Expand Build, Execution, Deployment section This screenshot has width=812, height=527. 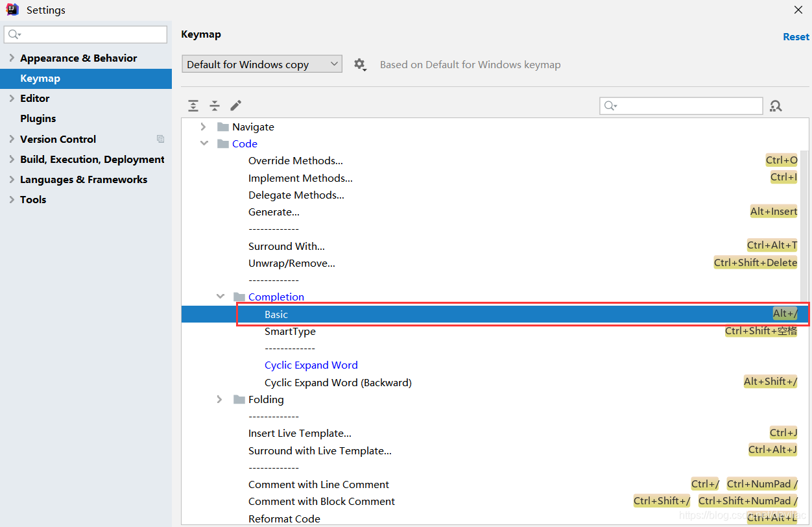coord(12,159)
